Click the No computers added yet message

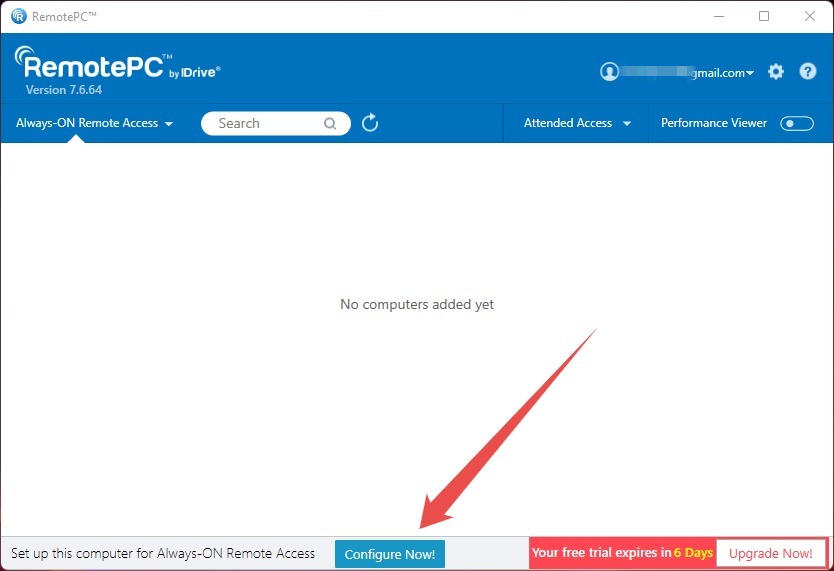pyautogui.click(x=417, y=304)
